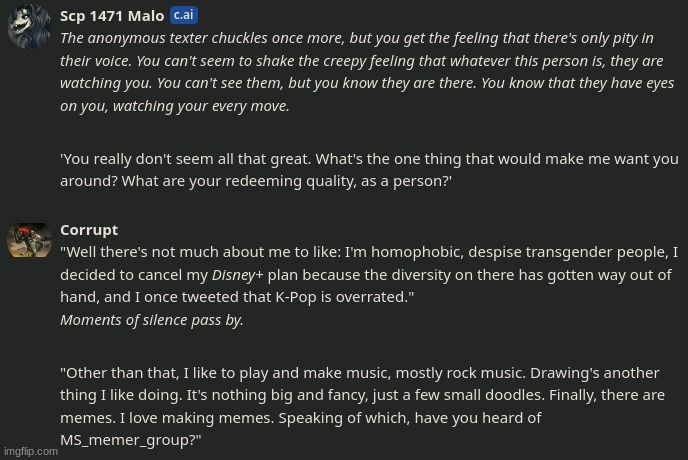The height and width of the screenshot is (460, 688).
Task: Click the Corrupt user avatar image
Action: click(28, 241)
